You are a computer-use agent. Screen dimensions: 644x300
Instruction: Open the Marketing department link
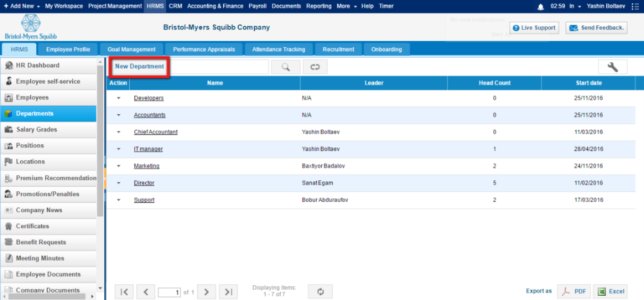(147, 167)
